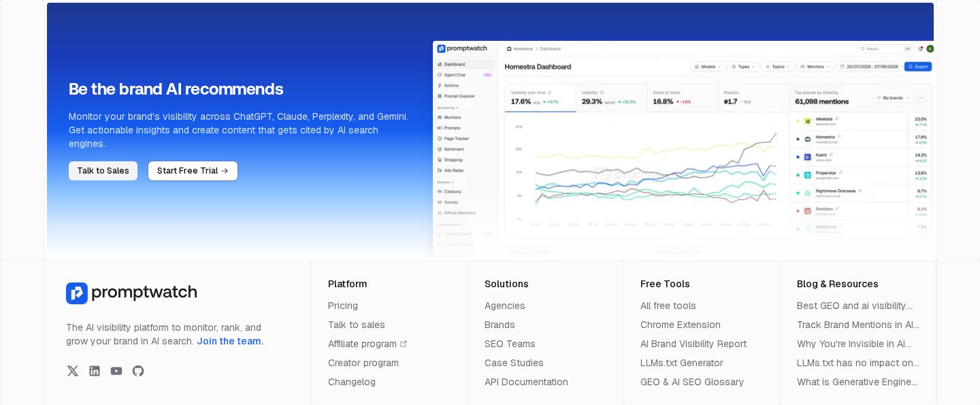The height and width of the screenshot is (405, 980).
Task: Click the Kyero brand logo in the preview
Action: tap(808, 157)
